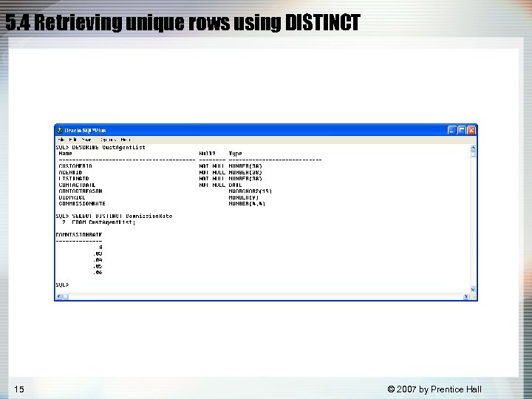532x399 pixels.
Task: Click the CUSTOMERID column name
Action: [x=75, y=166]
